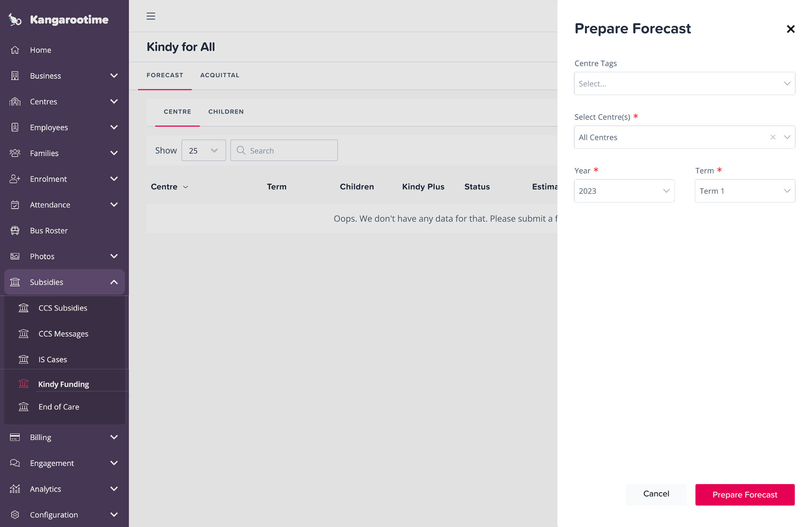Open the Show 25 rows dropdown
This screenshot has height=527, width=812.
203,150
